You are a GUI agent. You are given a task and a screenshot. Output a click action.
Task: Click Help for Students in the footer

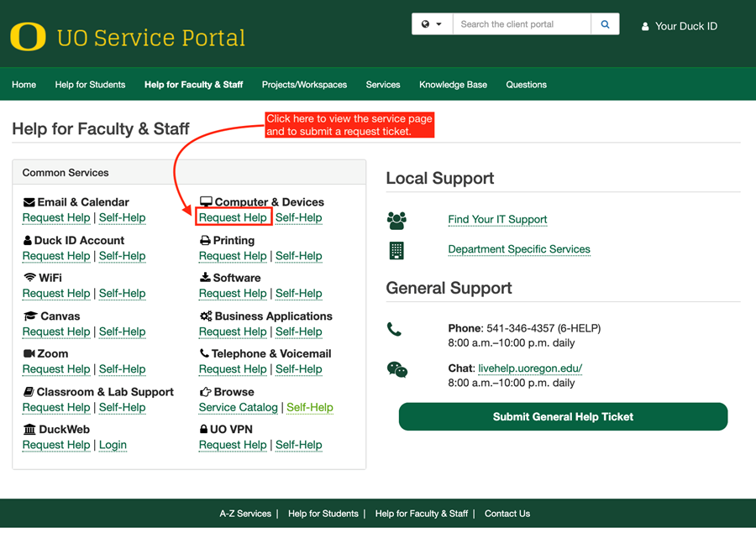click(323, 514)
